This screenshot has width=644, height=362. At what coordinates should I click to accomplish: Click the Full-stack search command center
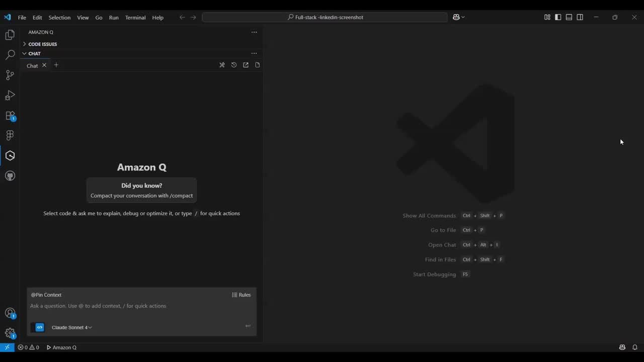pyautogui.click(x=325, y=17)
